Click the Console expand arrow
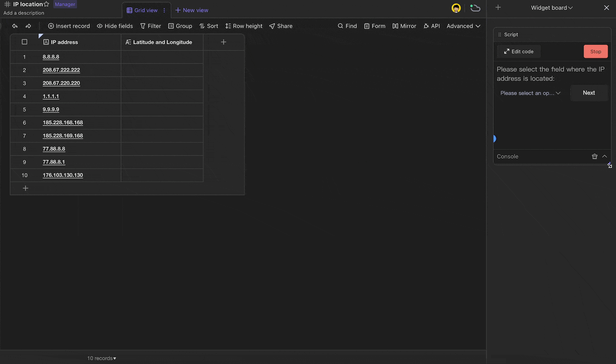The width and height of the screenshot is (616, 364). tap(604, 156)
